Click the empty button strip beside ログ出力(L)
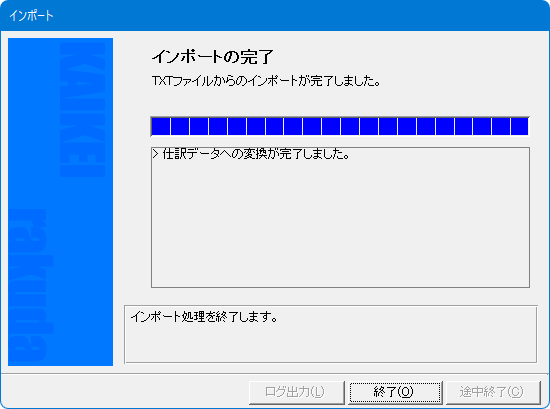Screen dimensions: 550x409 125,392
